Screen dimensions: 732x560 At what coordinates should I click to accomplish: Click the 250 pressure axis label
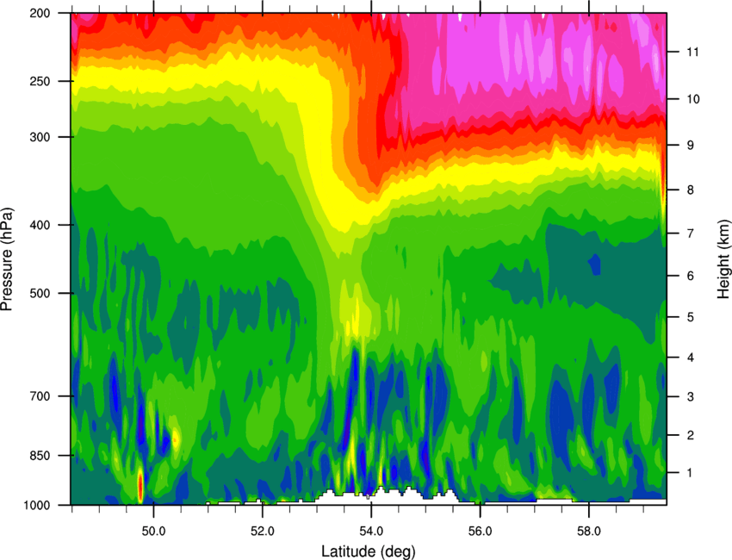pyautogui.click(x=41, y=81)
